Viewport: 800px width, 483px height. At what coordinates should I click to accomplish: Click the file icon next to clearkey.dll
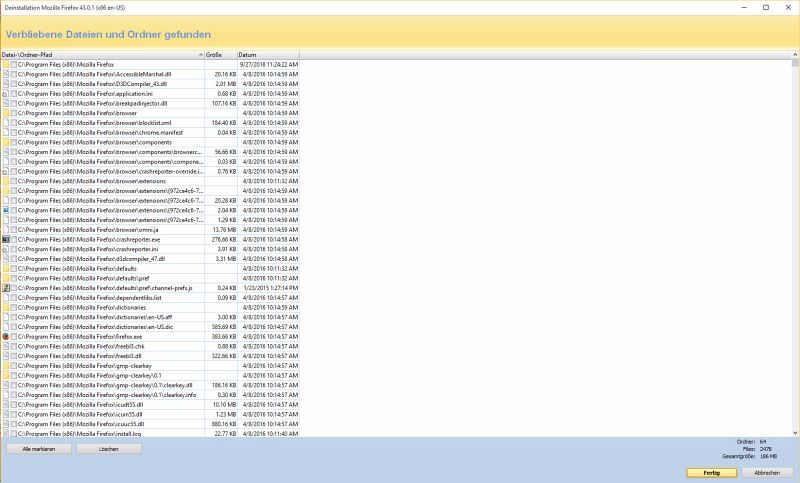point(6,385)
